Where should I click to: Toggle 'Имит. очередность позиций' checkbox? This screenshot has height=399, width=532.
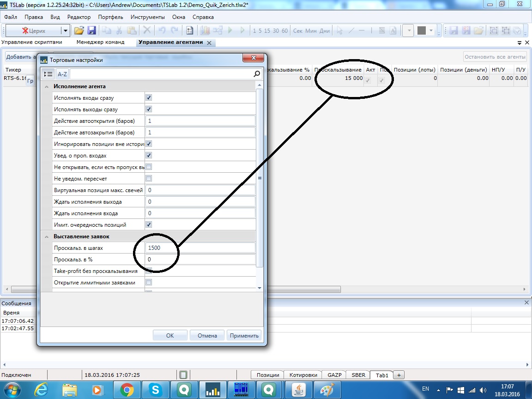149,225
